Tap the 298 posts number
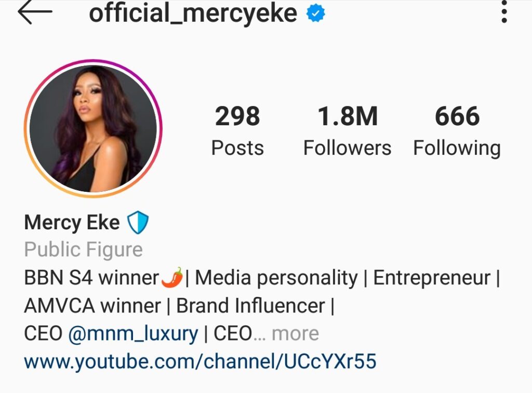 coord(237,116)
